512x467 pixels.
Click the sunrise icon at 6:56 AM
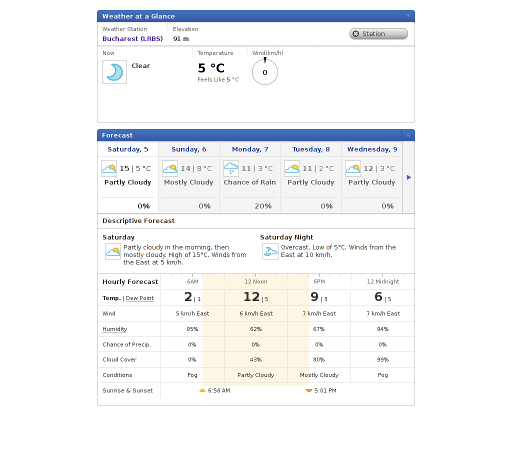(x=202, y=390)
